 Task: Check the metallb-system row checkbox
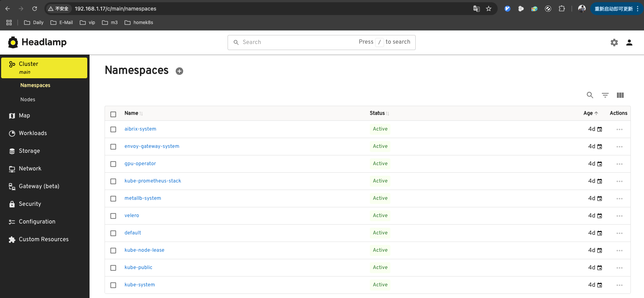point(113,199)
